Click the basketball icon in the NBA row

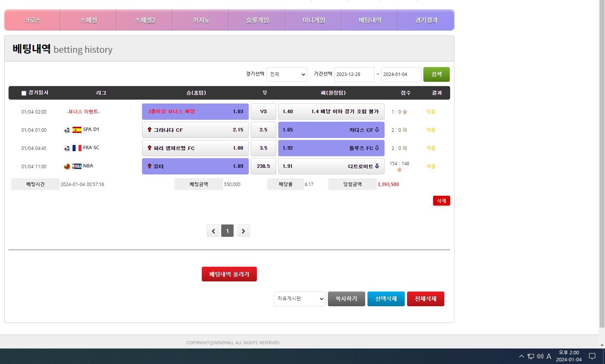[67, 166]
